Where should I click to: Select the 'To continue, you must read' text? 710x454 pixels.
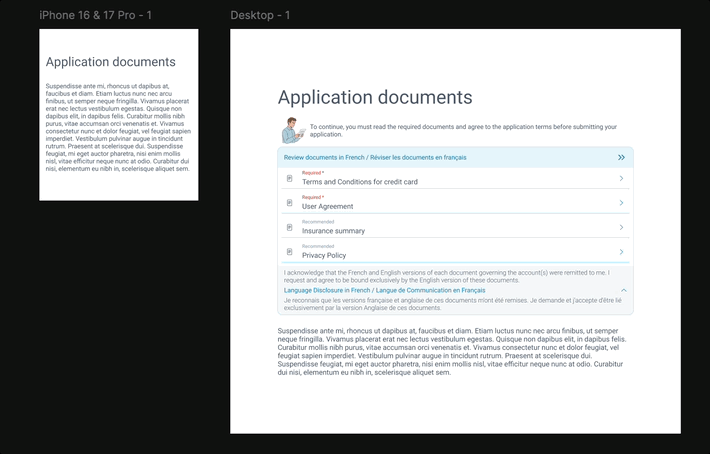click(x=463, y=130)
